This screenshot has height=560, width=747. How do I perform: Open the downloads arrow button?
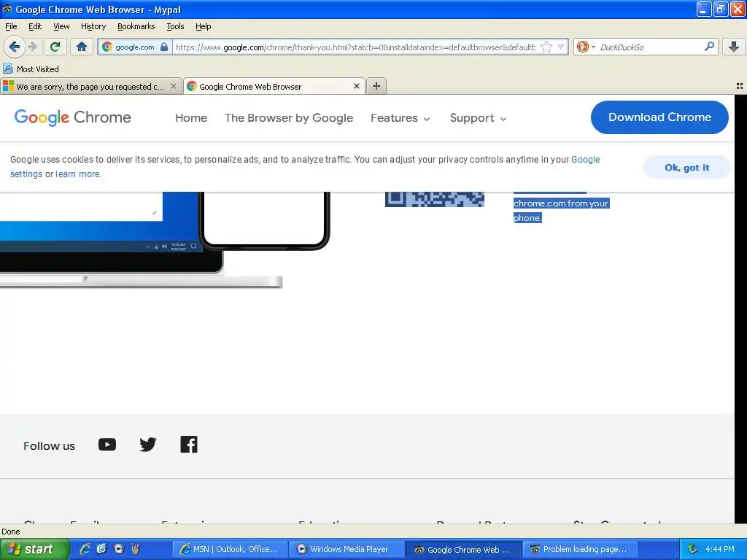coord(734,47)
